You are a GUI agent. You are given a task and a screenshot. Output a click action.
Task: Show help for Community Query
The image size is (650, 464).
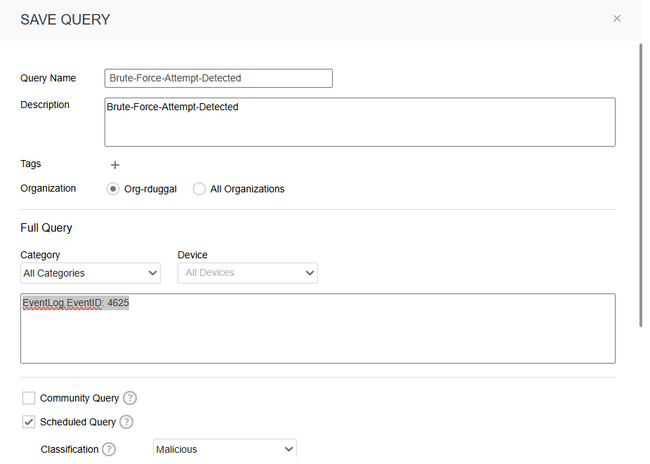[130, 398]
